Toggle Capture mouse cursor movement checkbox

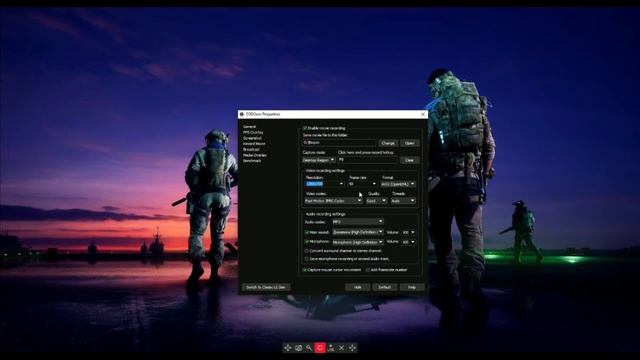point(304,270)
